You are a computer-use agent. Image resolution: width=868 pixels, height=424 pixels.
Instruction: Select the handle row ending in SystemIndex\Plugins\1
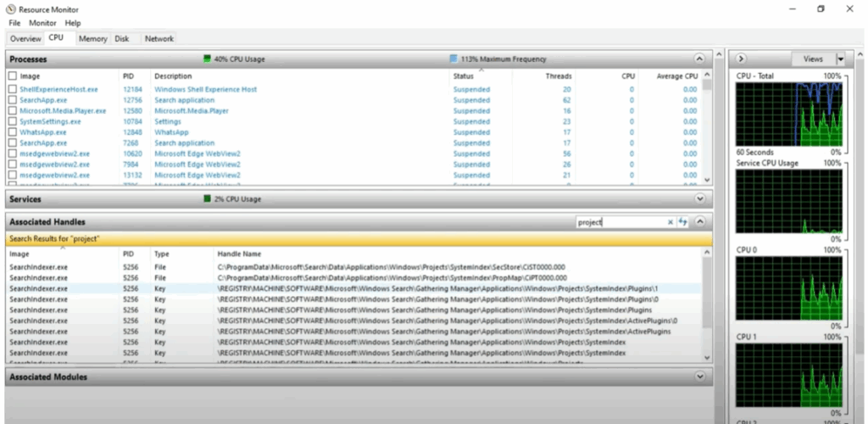click(354, 288)
